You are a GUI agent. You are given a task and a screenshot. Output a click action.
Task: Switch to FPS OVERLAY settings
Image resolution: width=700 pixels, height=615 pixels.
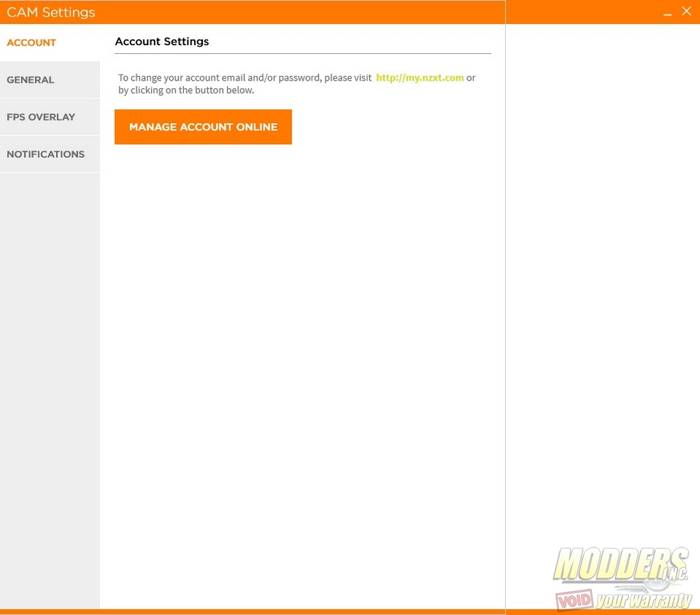tap(41, 117)
